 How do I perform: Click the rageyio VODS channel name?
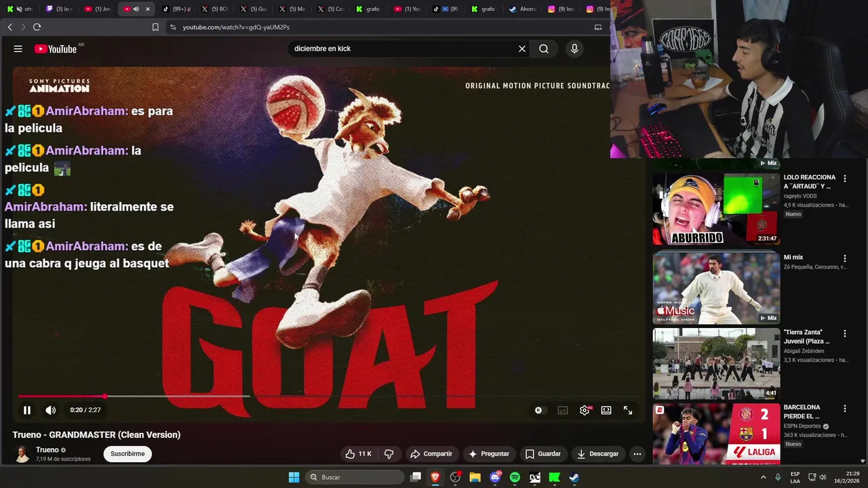pos(800,196)
